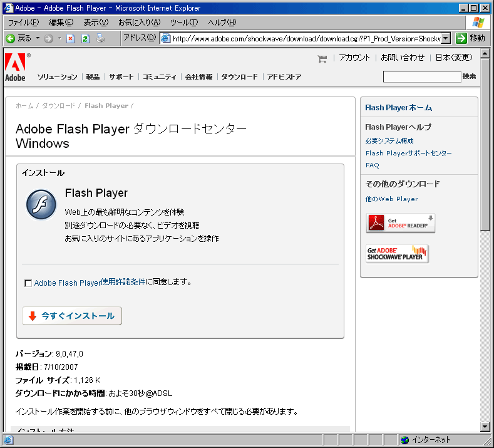Click the およそ30秒@ADSL download time text

tap(140, 393)
